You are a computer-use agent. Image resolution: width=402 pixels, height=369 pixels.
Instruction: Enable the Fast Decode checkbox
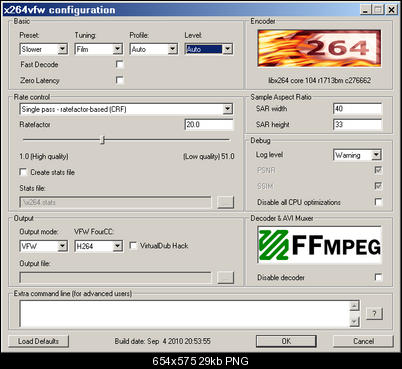(120, 64)
